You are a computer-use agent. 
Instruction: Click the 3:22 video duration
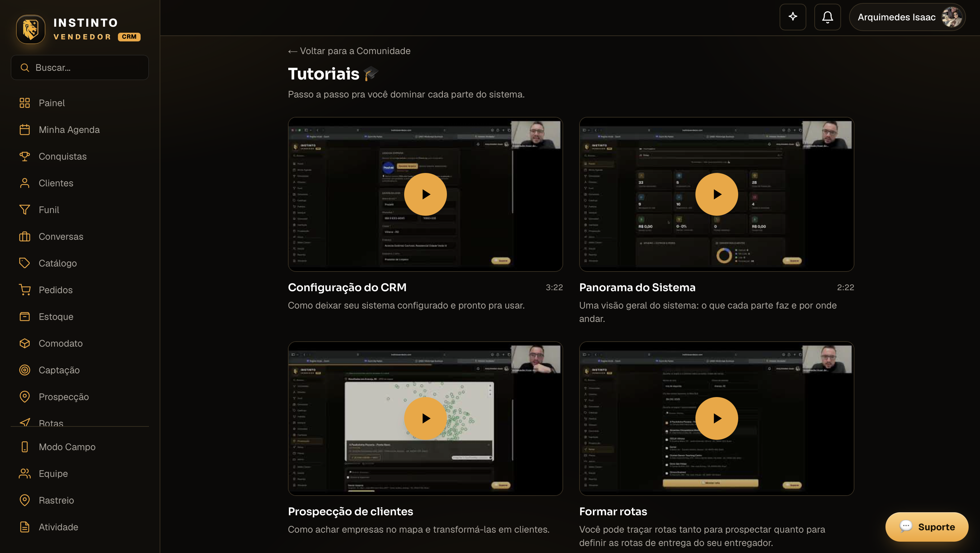554,288
